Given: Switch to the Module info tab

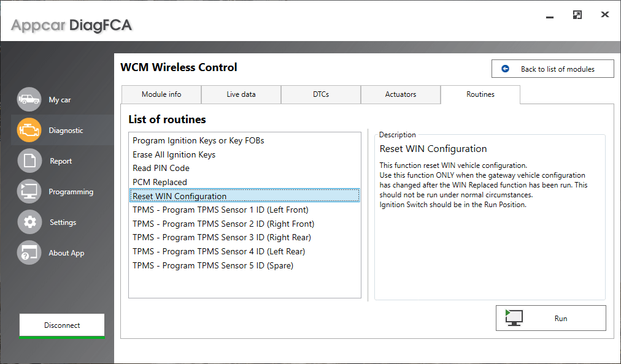Looking at the screenshot, I should (161, 94).
